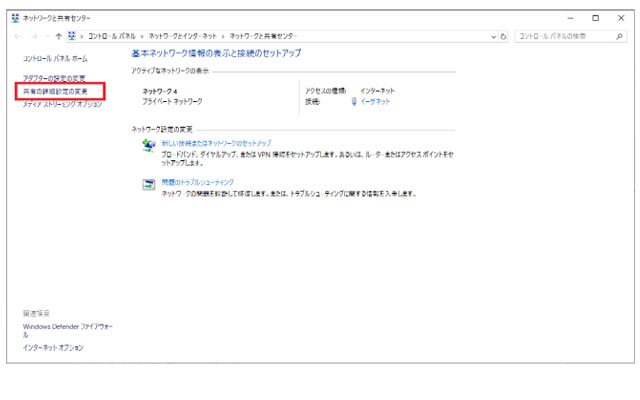This screenshot has width=640, height=400.
Task: Click the Back navigation arrow
Action: tap(18, 36)
